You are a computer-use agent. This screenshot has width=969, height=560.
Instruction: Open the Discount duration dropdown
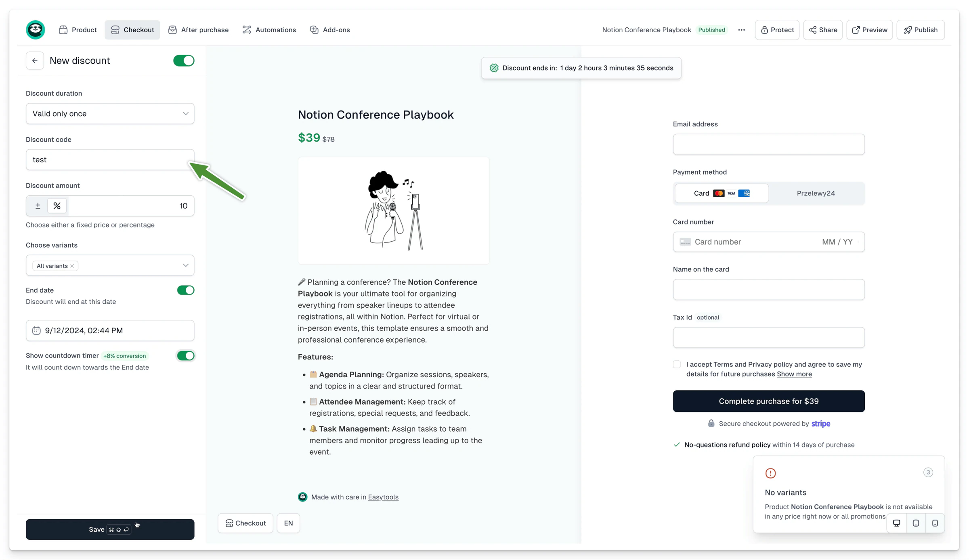point(110,114)
